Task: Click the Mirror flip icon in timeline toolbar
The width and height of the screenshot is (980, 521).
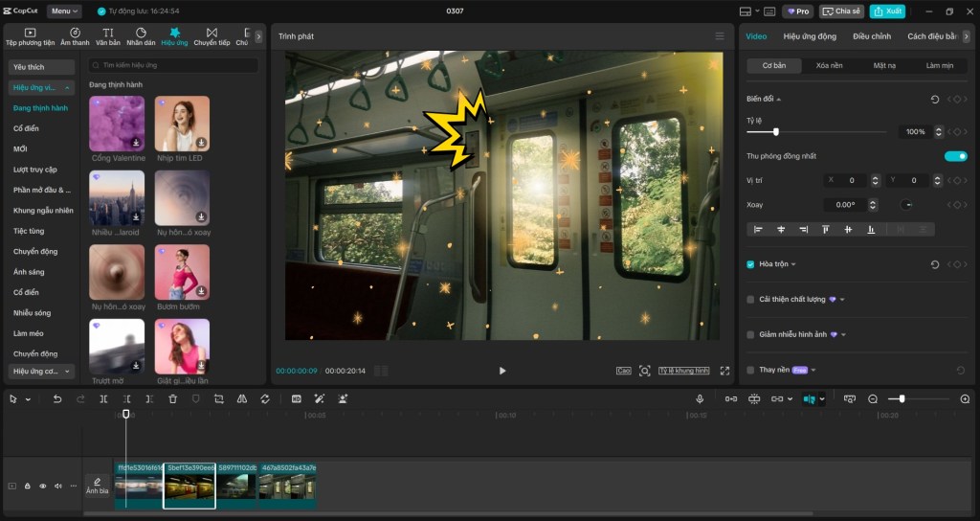Action: [x=241, y=398]
